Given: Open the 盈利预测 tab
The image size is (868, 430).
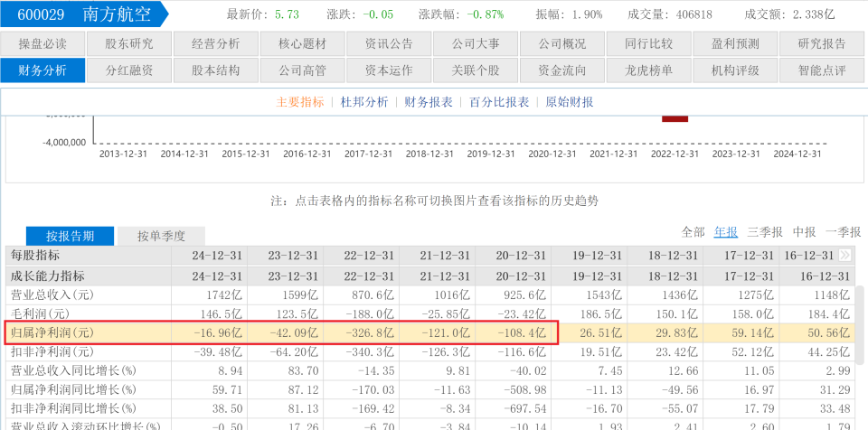Looking at the screenshot, I should tap(734, 43).
